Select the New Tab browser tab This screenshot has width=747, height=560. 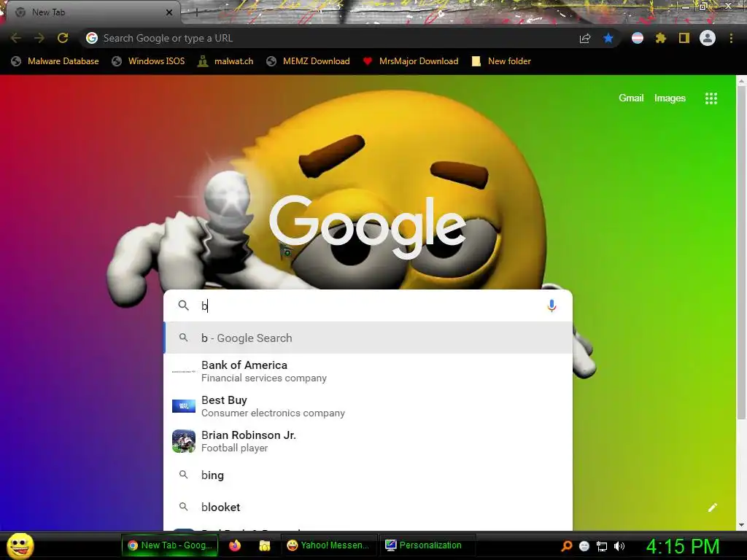point(90,12)
